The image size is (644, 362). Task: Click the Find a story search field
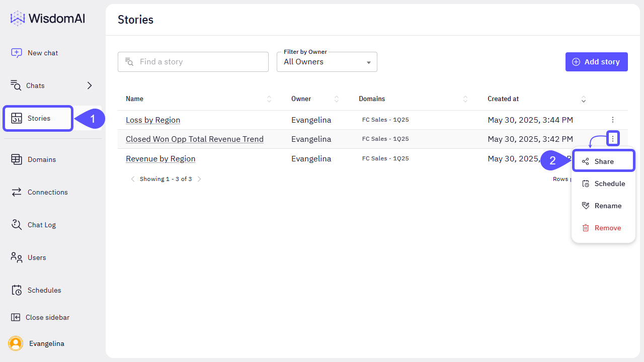[x=193, y=62]
